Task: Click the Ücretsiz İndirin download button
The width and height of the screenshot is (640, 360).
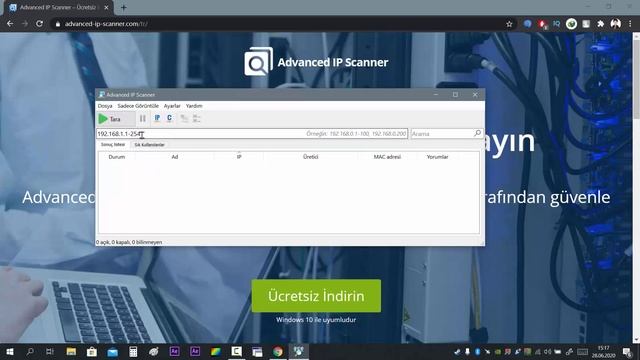Action: pyautogui.click(x=316, y=296)
